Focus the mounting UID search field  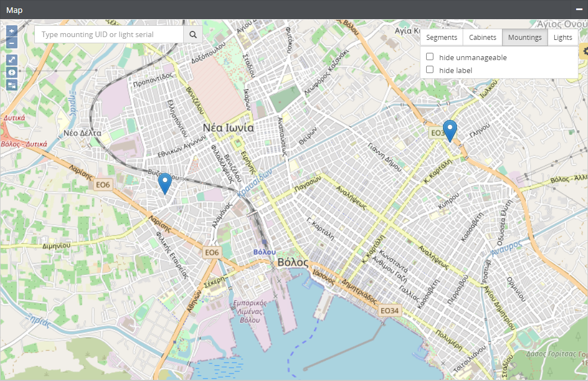click(x=109, y=35)
